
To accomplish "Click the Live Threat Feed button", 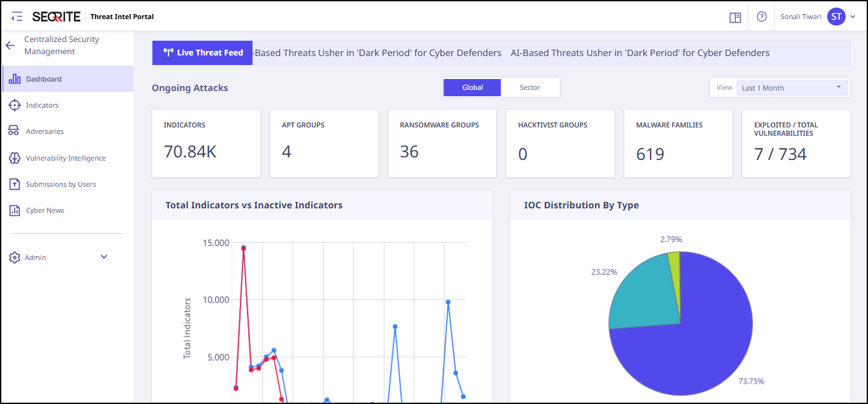I will [x=203, y=53].
